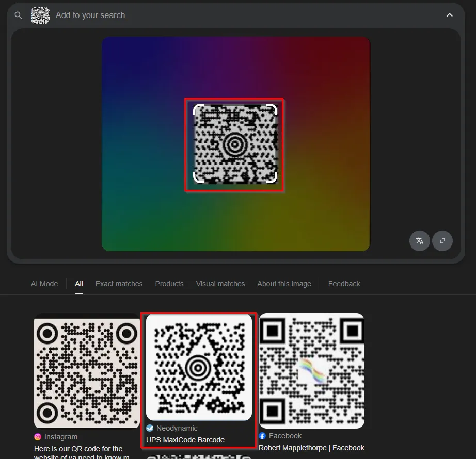Click the translate icon on the image
Viewport: 476px width, 459px height.
click(420, 241)
